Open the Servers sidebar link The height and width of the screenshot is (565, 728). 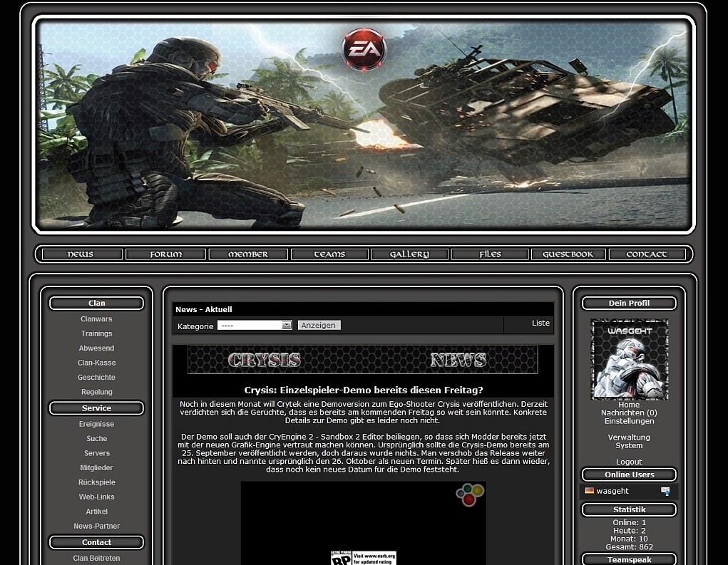tap(96, 453)
